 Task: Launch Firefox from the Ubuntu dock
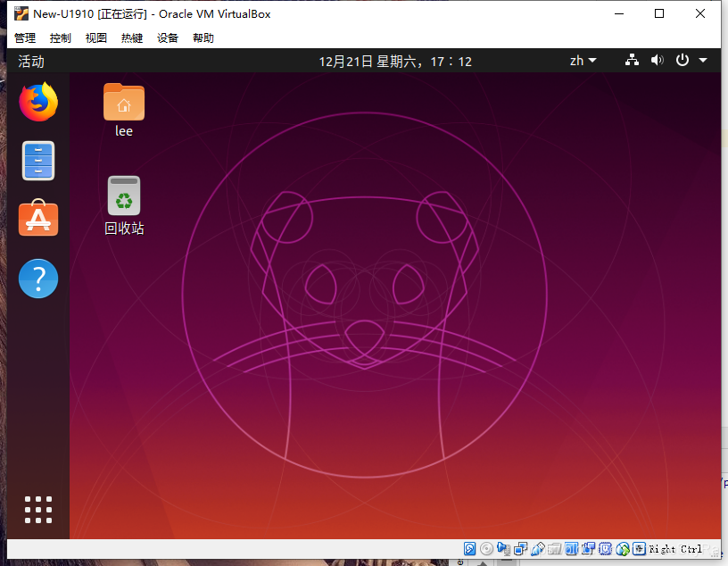pos(37,102)
